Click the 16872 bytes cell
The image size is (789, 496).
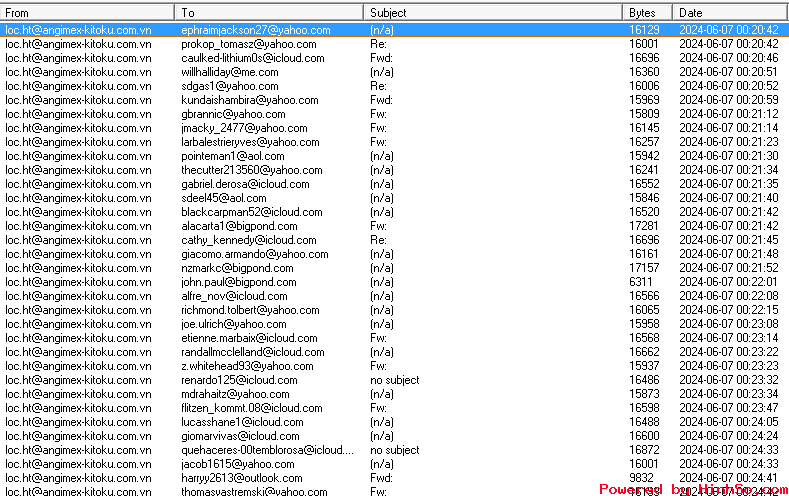pyautogui.click(x=644, y=451)
